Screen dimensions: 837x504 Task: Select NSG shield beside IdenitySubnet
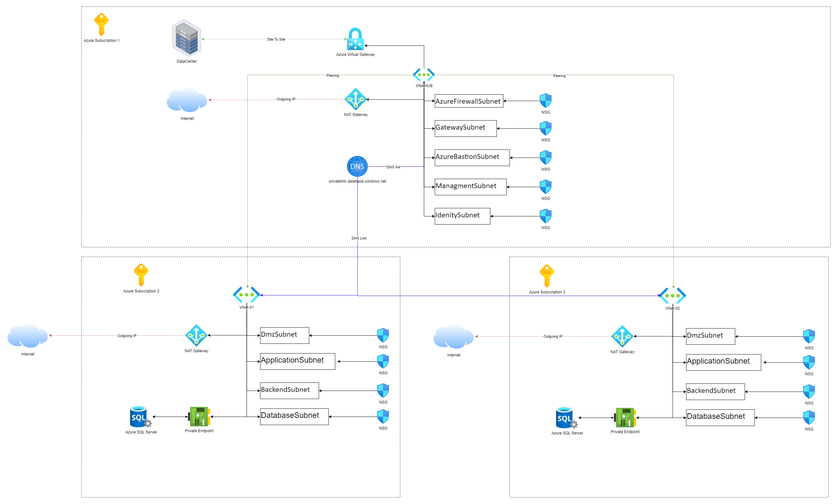(545, 216)
